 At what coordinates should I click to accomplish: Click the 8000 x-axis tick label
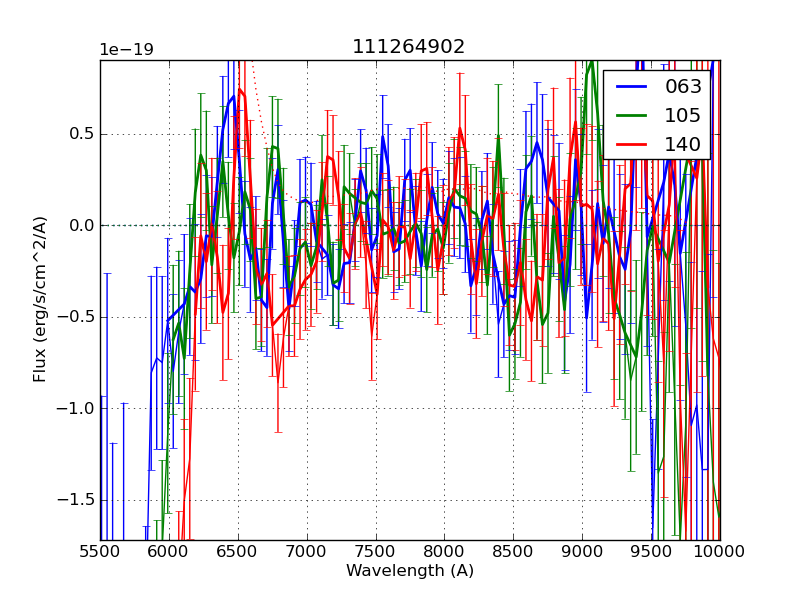coord(445,551)
